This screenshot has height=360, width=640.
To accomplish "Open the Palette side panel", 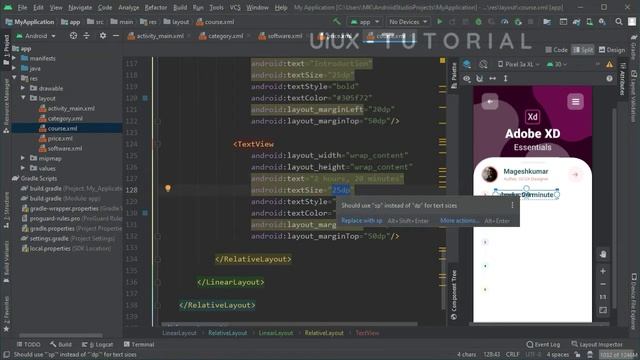I will coord(454,76).
